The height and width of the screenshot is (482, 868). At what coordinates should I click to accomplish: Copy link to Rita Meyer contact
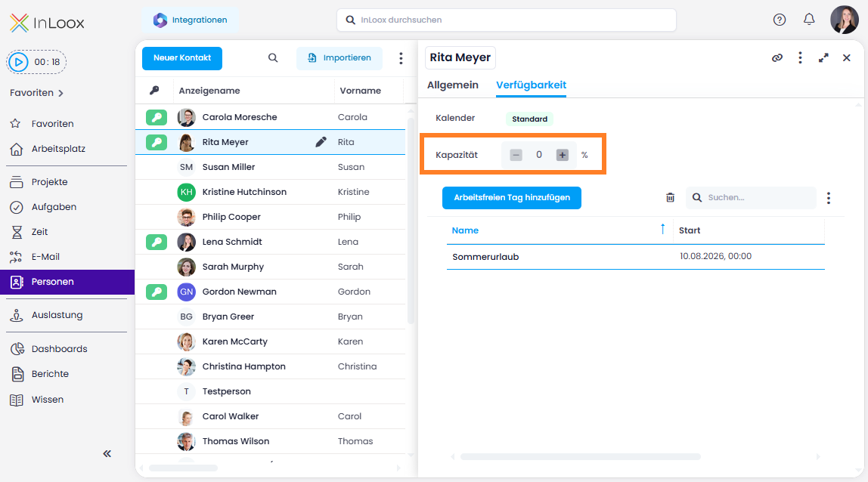(x=777, y=58)
